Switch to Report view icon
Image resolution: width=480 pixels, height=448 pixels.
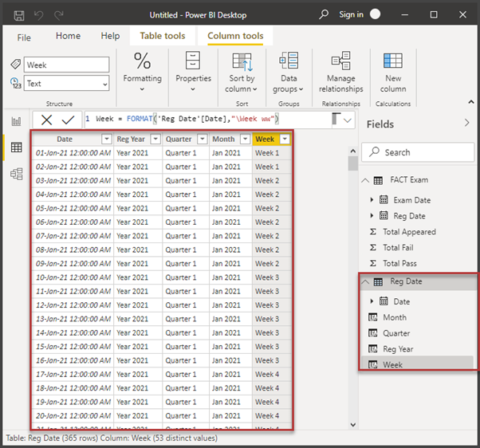16,121
